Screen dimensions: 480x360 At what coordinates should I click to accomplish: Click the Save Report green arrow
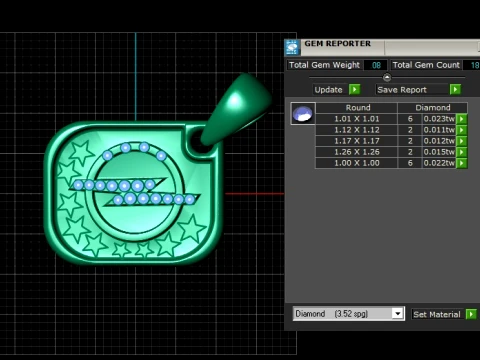(x=455, y=89)
